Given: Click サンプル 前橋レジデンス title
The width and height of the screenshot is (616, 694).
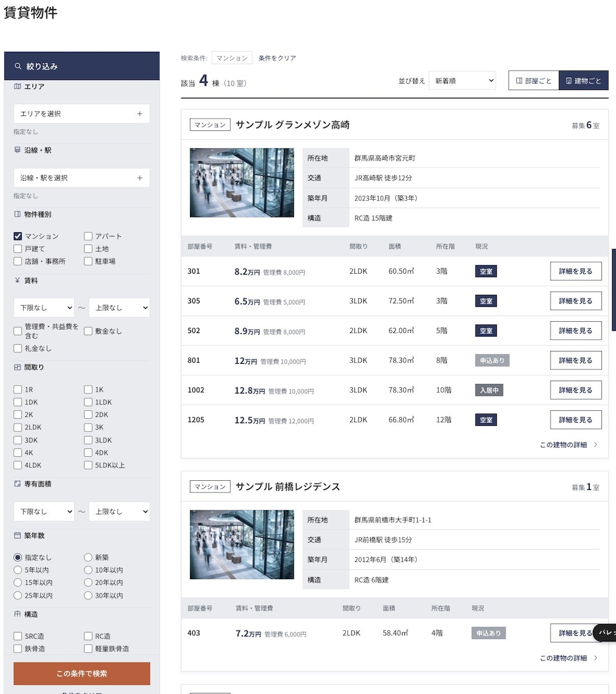Looking at the screenshot, I should point(288,487).
